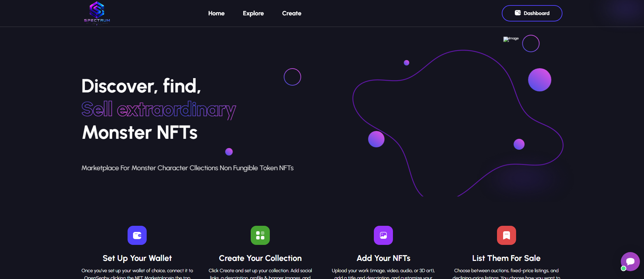Viewport: 644px width, 279px height.
Task: Click the blue wallet icon
Action: coord(137,235)
